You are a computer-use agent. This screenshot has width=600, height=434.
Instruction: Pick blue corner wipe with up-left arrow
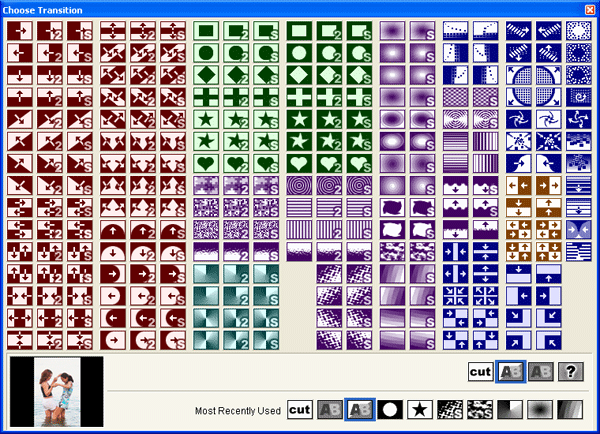pyautogui.click(x=548, y=341)
